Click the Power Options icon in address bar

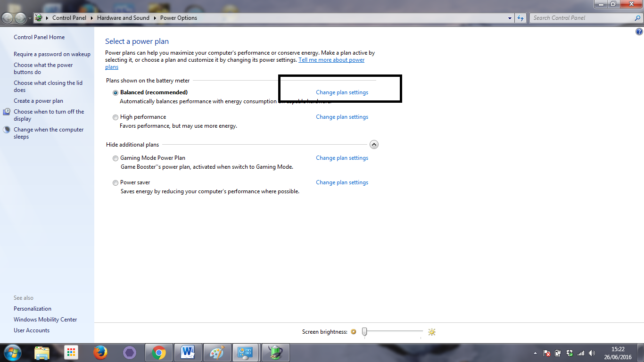pos(39,18)
